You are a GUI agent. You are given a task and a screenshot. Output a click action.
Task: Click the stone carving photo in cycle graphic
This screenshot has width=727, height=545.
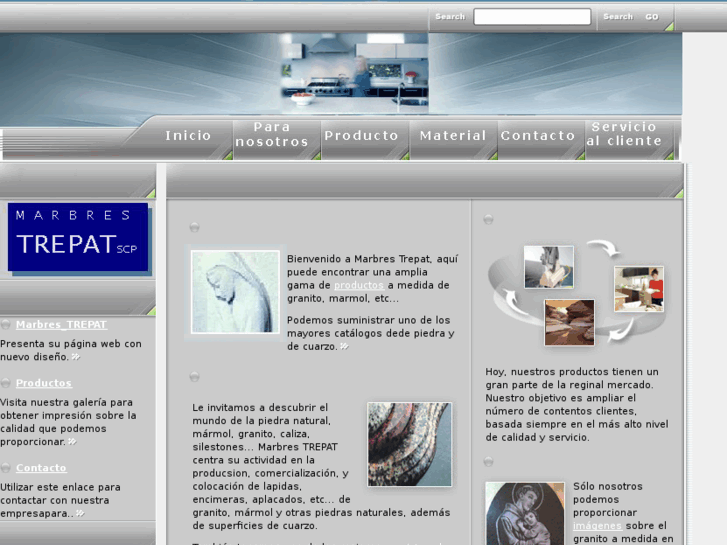548,267
